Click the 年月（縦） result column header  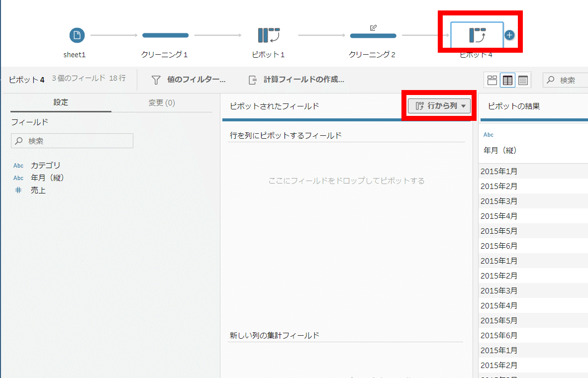tap(500, 150)
